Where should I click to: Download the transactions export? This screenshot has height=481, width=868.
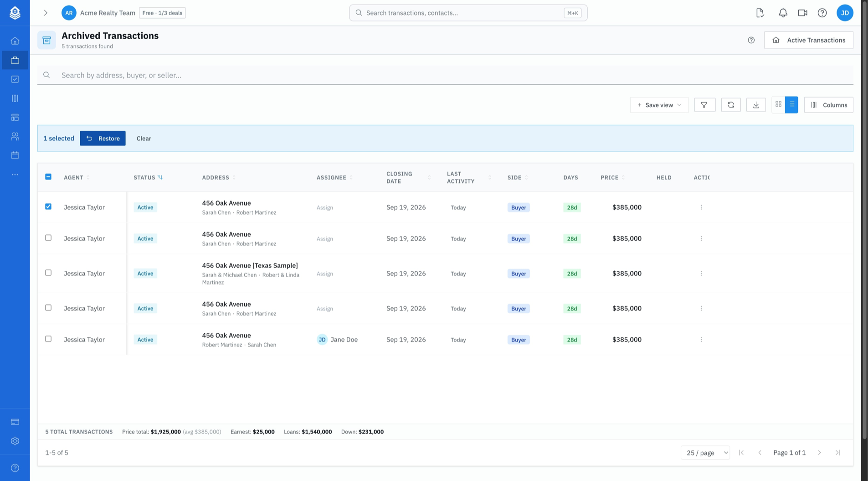click(756, 105)
